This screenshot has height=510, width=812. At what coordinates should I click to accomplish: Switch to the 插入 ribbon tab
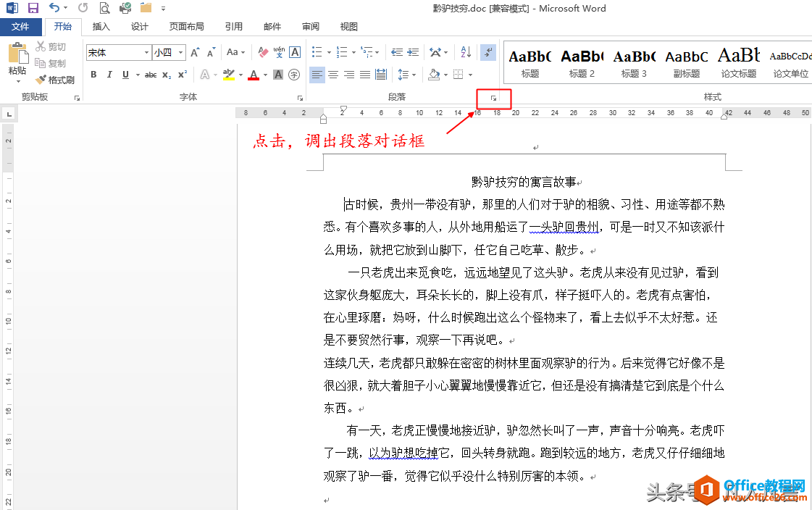101,26
